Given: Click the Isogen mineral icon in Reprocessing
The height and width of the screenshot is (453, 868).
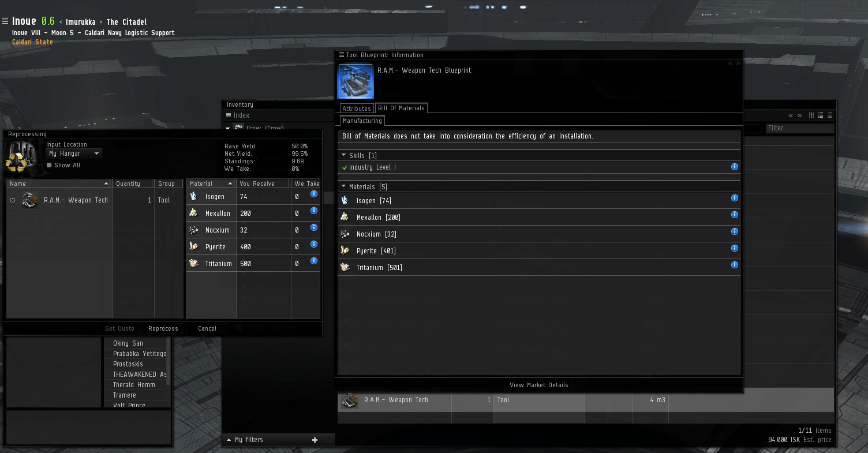Looking at the screenshot, I should tap(194, 197).
